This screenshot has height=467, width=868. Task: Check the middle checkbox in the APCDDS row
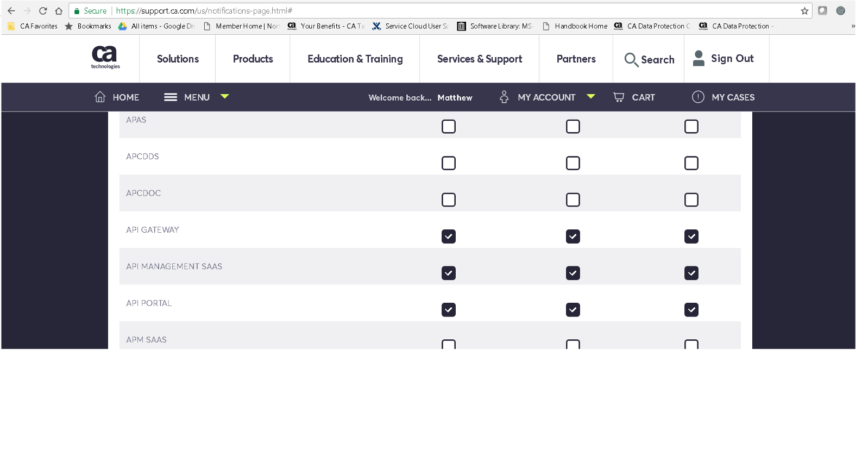pyautogui.click(x=573, y=163)
